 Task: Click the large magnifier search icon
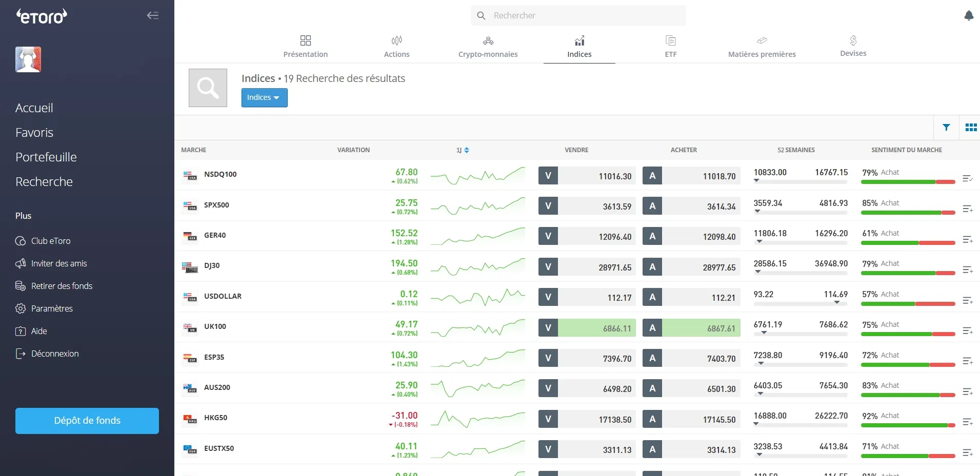pyautogui.click(x=208, y=88)
